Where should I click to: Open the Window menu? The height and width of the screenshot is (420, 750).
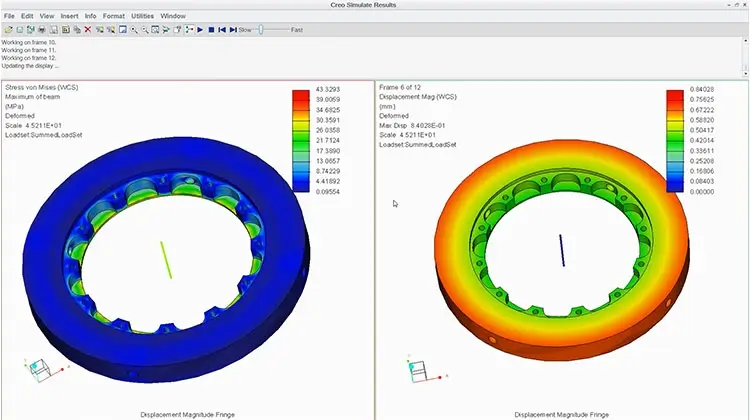point(173,16)
